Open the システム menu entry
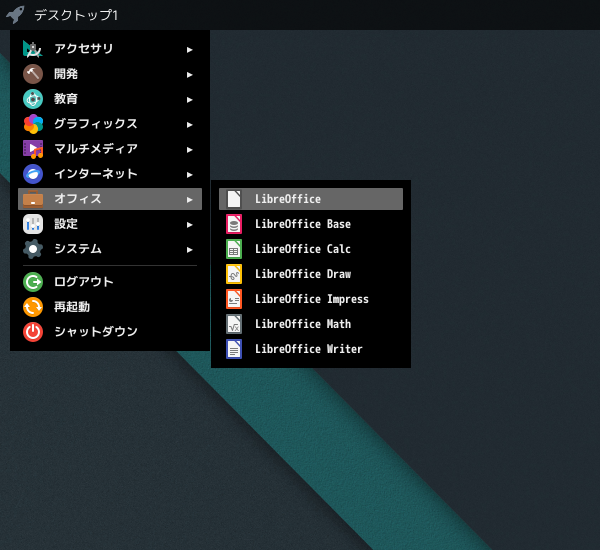Screen dimensions: 600x550 (x=110, y=249)
